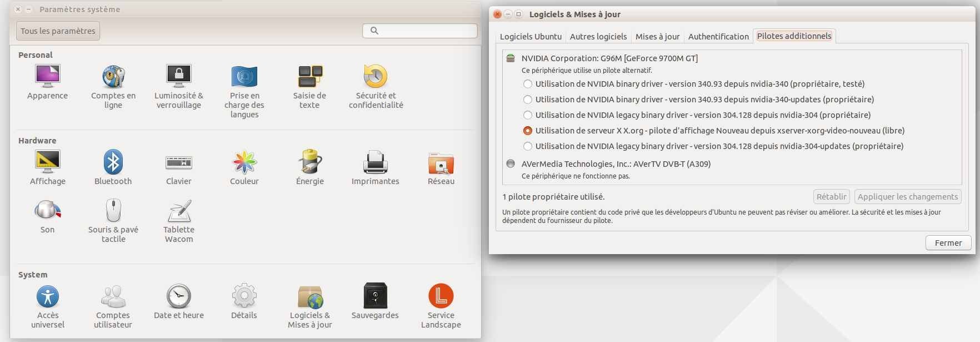Open Couleur color settings
This screenshot has height=342, width=980.
click(x=244, y=162)
